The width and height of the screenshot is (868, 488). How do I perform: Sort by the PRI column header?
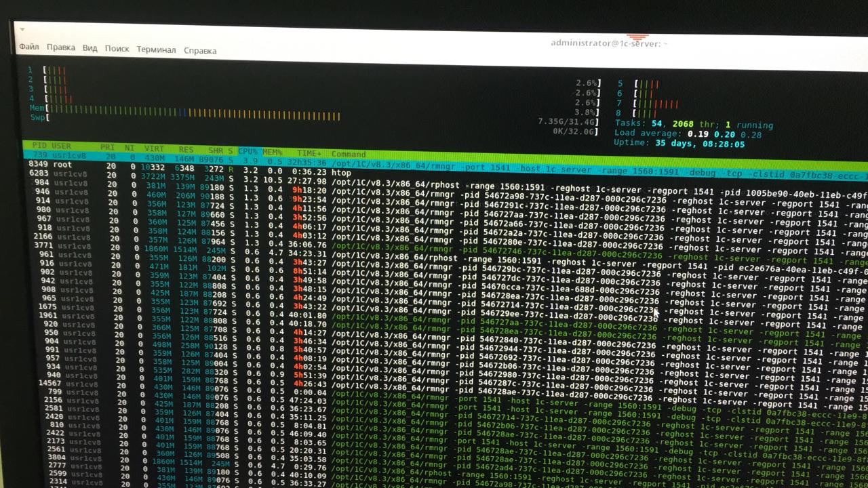point(107,148)
